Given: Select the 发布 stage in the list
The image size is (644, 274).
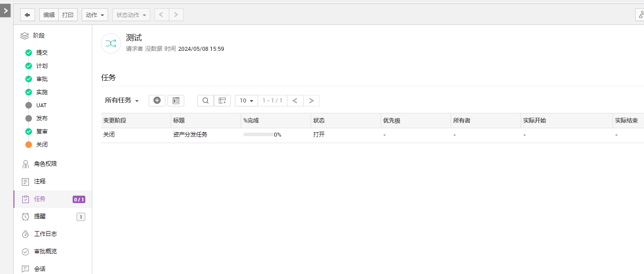Looking at the screenshot, I should (x=42, y=119).
